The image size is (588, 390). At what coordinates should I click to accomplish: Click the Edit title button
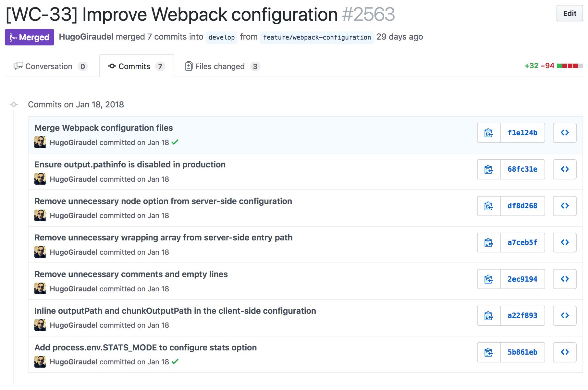(x=569, y=14)
